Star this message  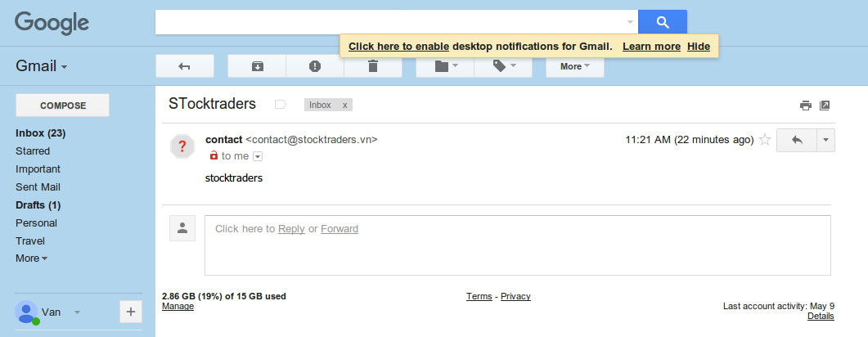pyautogui.click(x=764, y=139)
